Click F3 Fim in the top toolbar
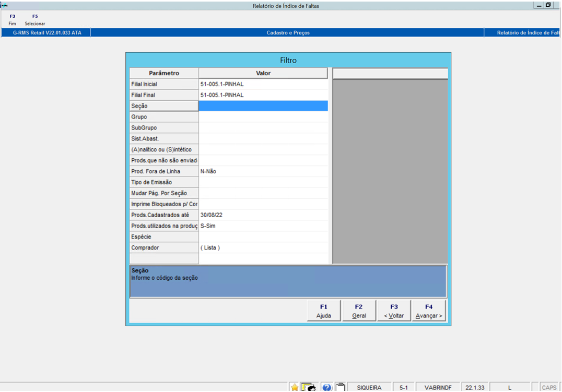This screenshot has width=562, height=392. pyautogui.click(x=12, y=20)
